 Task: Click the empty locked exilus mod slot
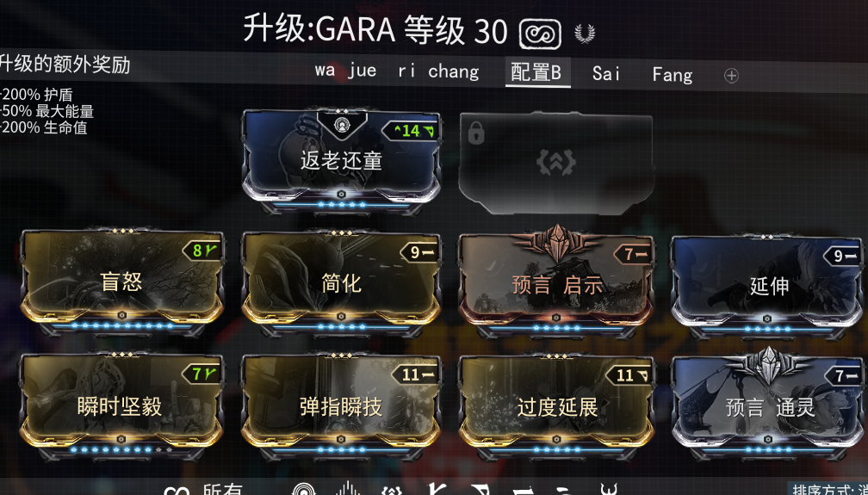(x=555, y=163)
